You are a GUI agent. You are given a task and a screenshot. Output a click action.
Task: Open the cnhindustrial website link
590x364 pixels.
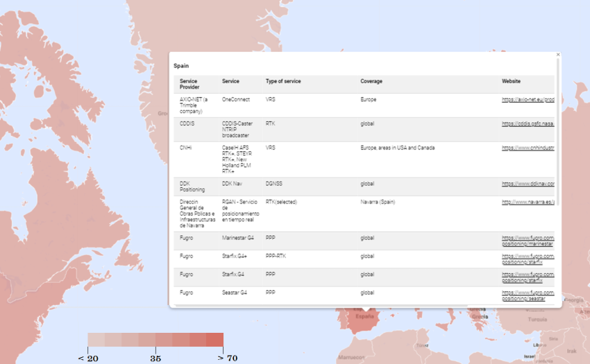click(528, 148)
